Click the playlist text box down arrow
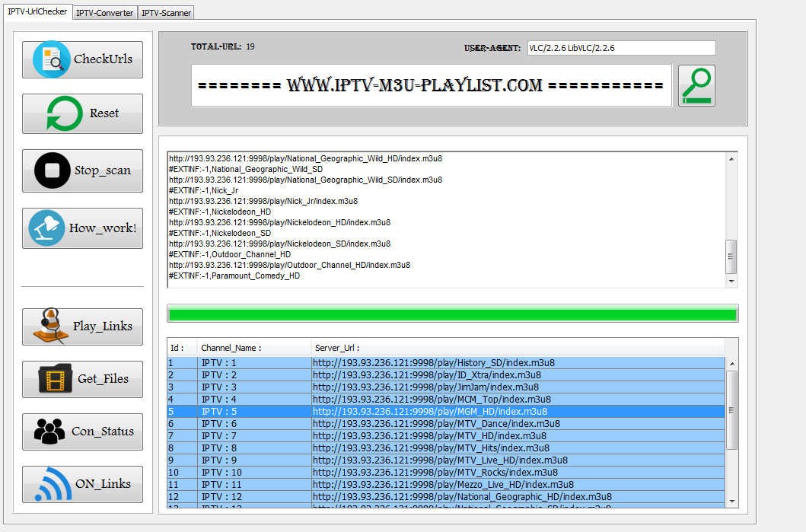The height and width of the screenshot is (532, 806). pos(731,281)
